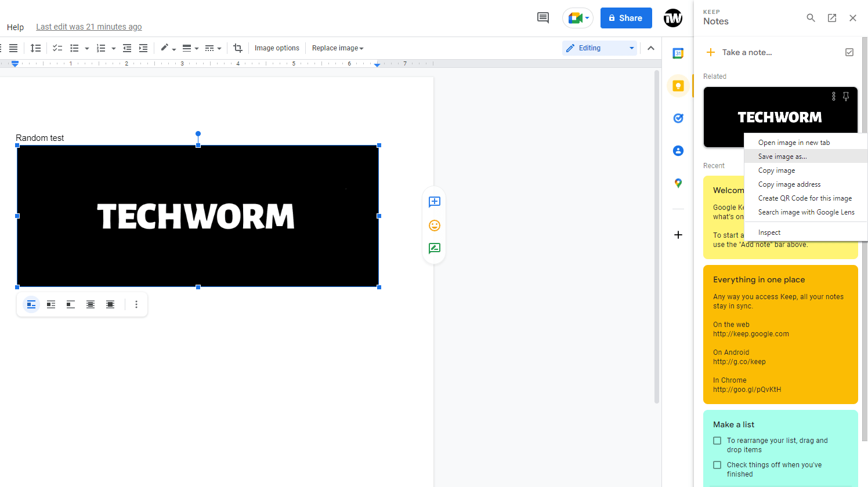This screenshot has width=868, height=487.
Task: Open the TW account avatar
Action: (x=673, y=18)
